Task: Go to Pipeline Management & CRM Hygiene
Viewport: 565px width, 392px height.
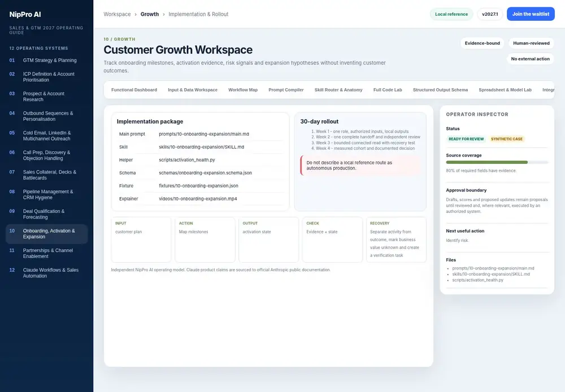Action: pyautogui.click(x=46, y=194)
